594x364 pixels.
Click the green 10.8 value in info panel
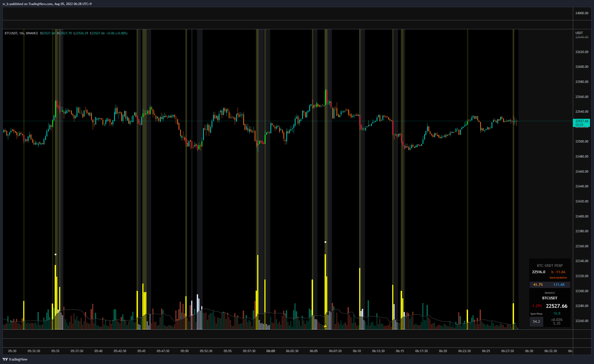[x=557, y=314]
